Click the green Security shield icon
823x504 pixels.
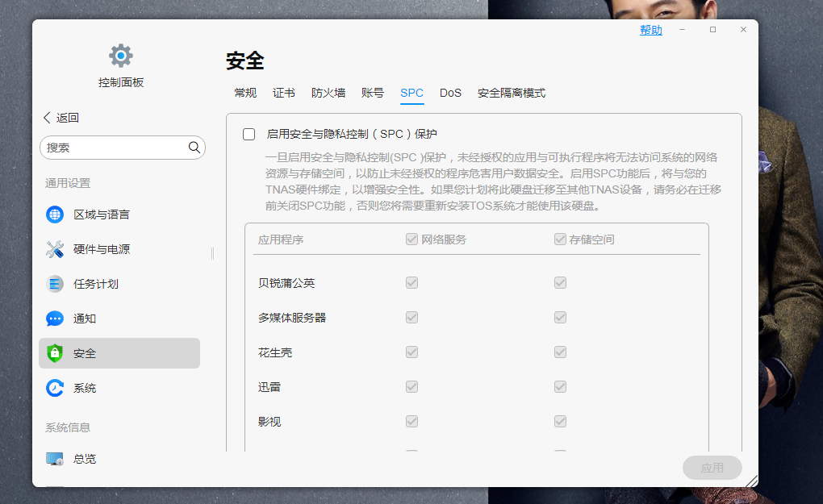tap(55, 353)
